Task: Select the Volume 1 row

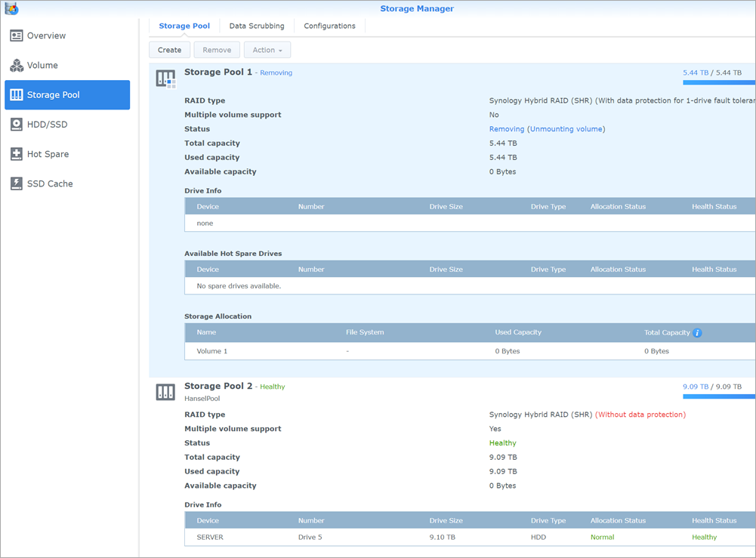Action: [x=470, y=351]
